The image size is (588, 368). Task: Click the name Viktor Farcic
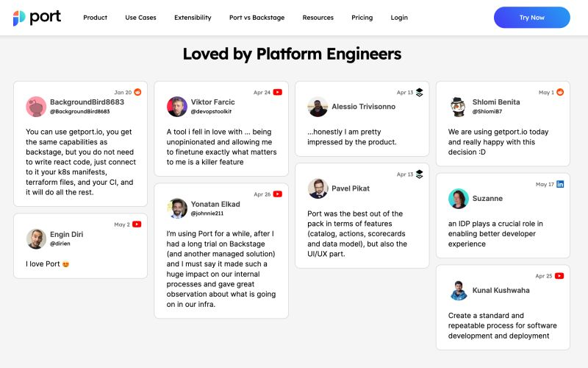212,102
